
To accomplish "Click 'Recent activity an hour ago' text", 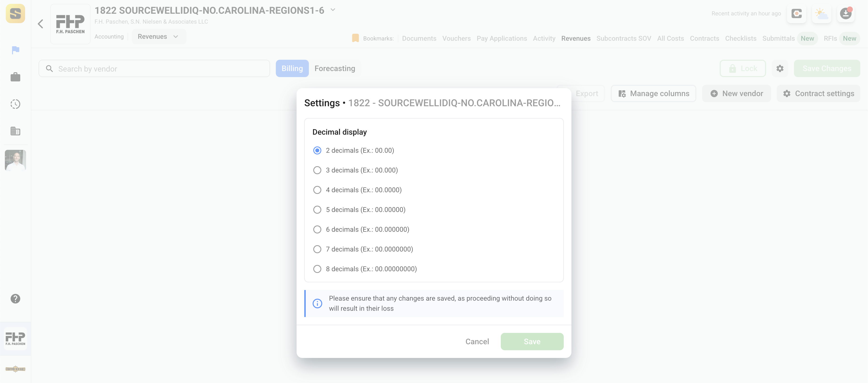I will (746, 13).
